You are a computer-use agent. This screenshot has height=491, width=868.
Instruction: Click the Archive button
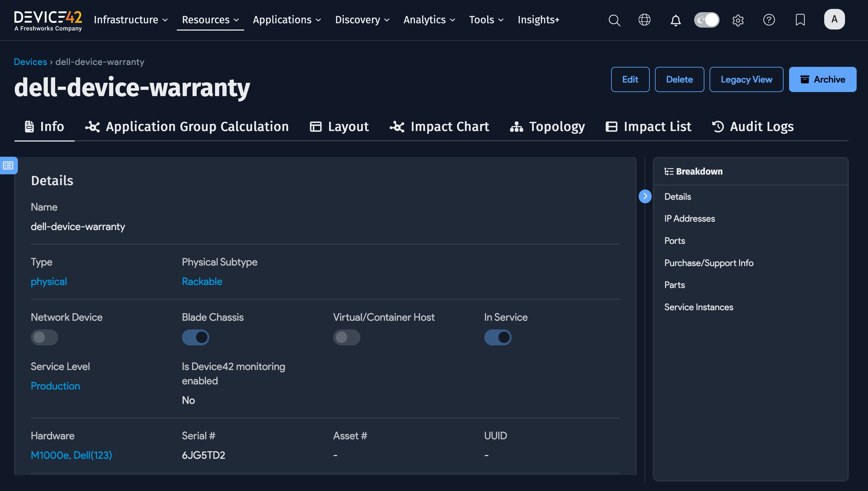(822, 80)
